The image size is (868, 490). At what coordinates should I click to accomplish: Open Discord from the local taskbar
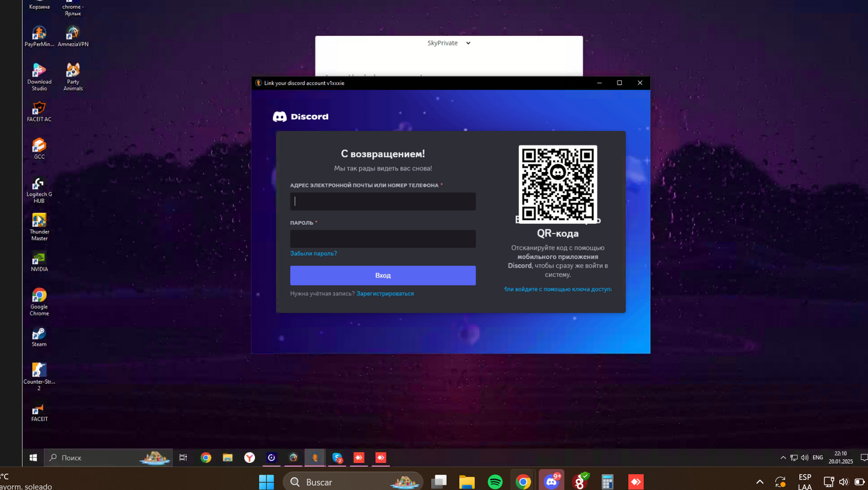552,481
